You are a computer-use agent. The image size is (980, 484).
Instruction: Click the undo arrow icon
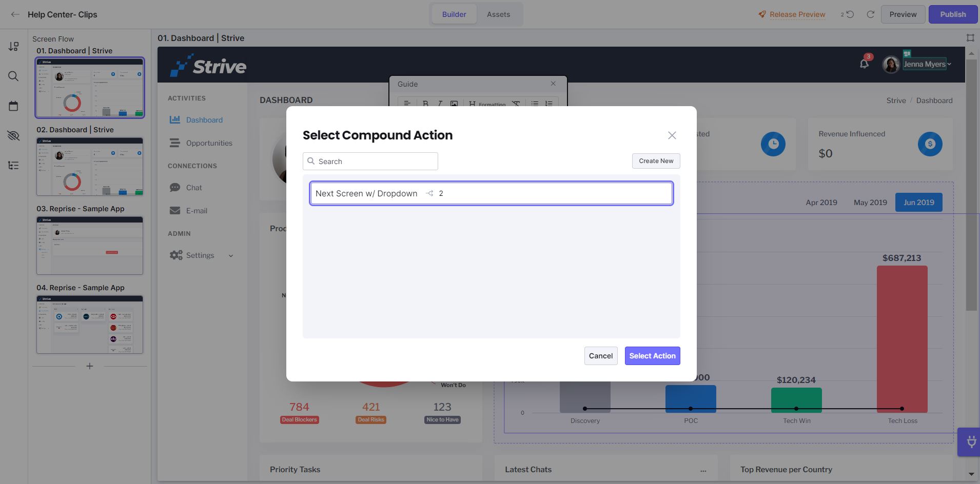tap(850, 14)
